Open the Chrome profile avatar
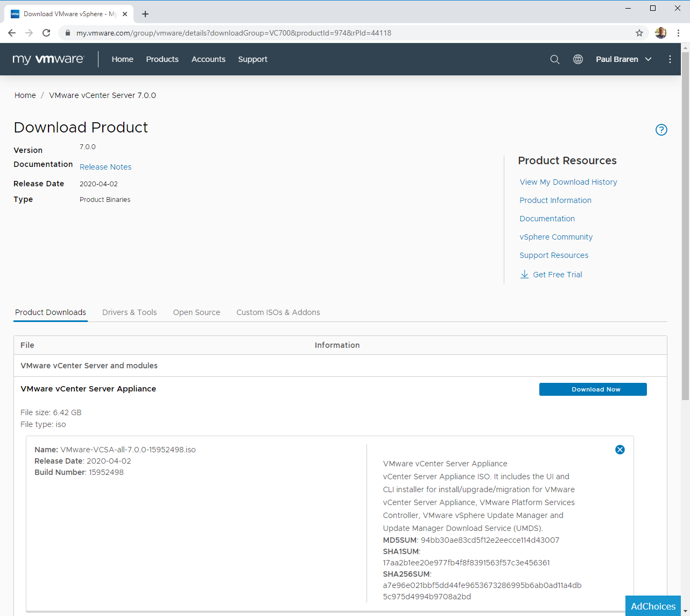 661,33
